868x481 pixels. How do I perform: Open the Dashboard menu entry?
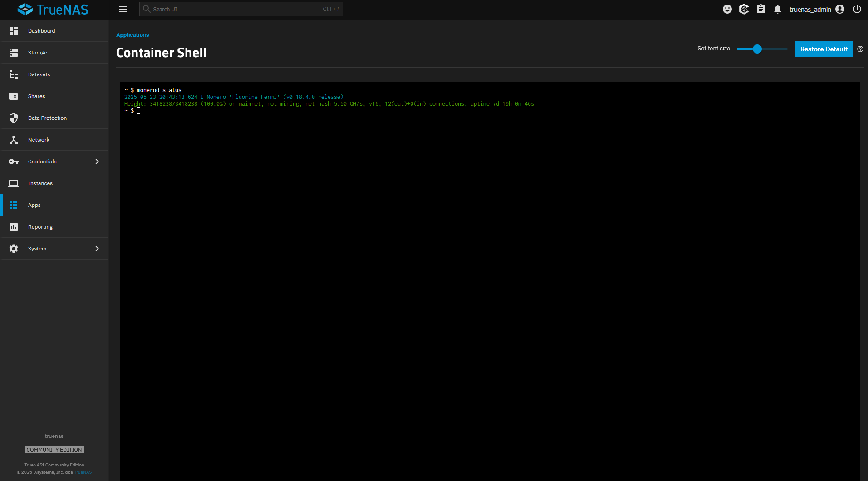[x=41, y=30]
